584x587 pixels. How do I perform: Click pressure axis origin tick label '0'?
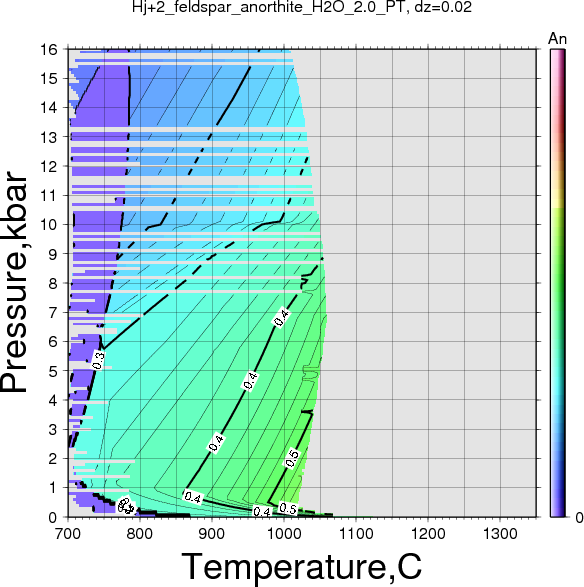[53, 517]
